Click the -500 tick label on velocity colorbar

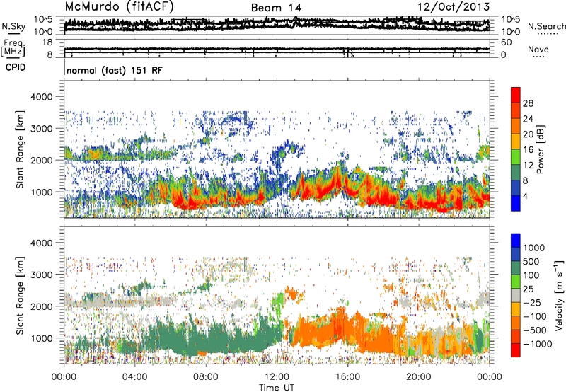pyautogui.click(x=535, y=330)
